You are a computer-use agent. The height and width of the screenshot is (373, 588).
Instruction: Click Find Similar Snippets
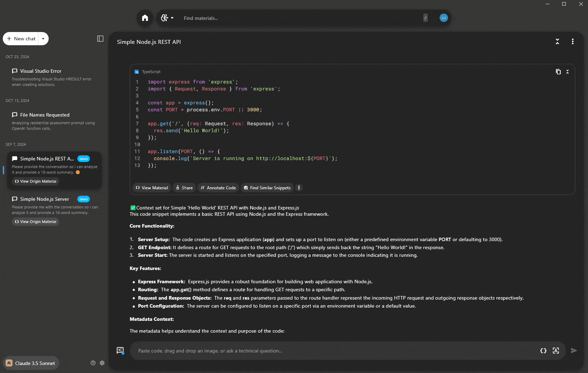267,188
